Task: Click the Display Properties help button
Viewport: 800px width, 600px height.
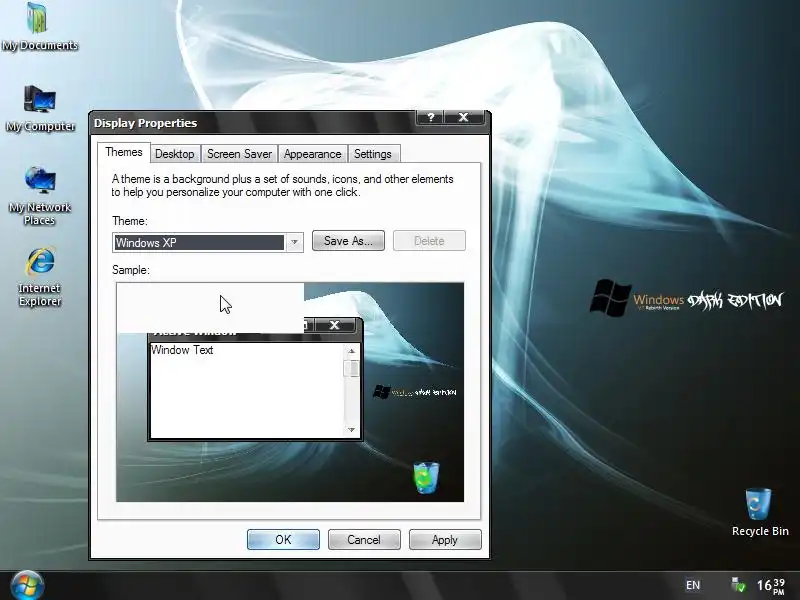Action: pos(430,117)
